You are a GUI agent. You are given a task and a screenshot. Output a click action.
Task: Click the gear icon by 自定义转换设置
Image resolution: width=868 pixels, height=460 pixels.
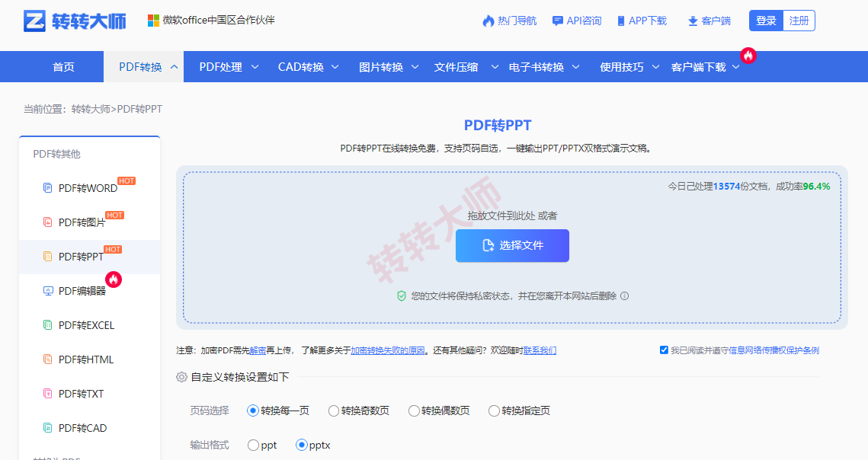[181, 377]
